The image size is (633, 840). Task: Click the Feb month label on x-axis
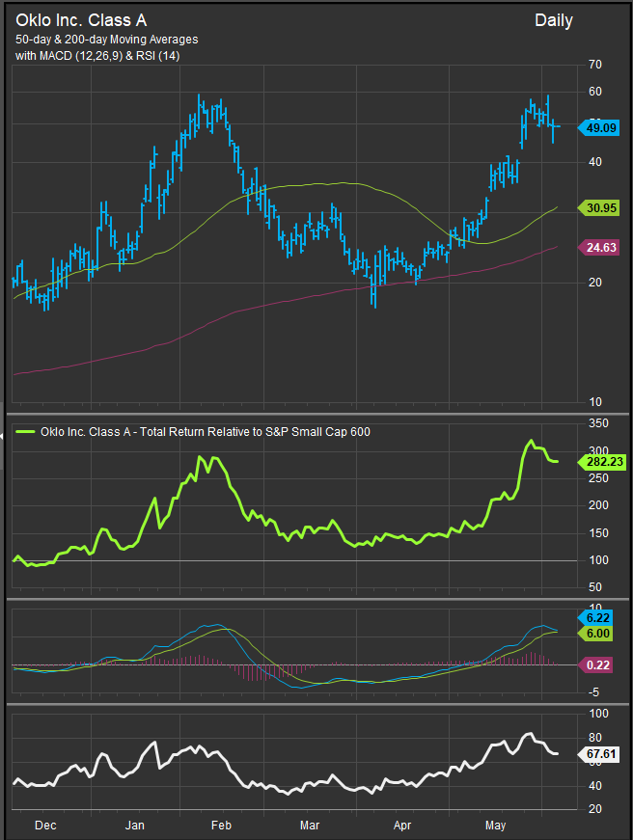(x=221, y=825)
